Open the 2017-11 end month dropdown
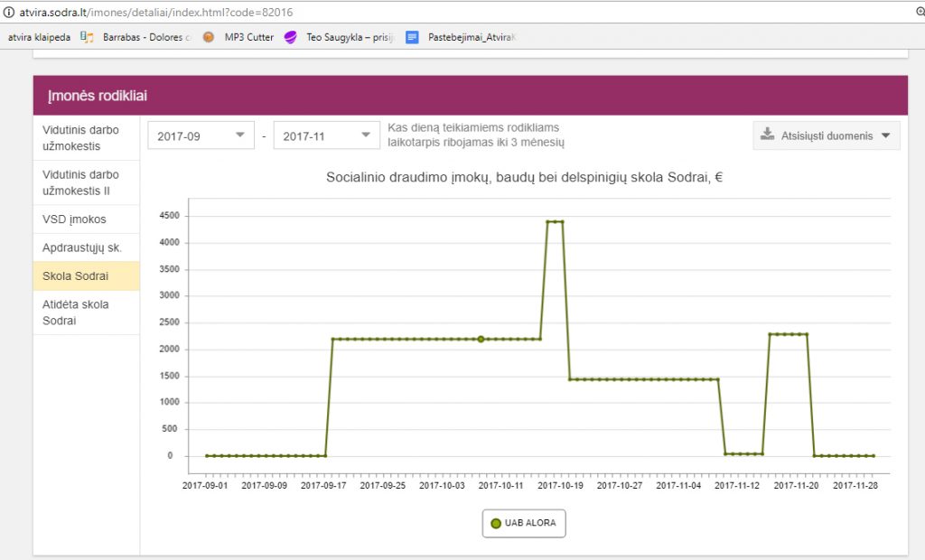 click(x=326, y=135)
